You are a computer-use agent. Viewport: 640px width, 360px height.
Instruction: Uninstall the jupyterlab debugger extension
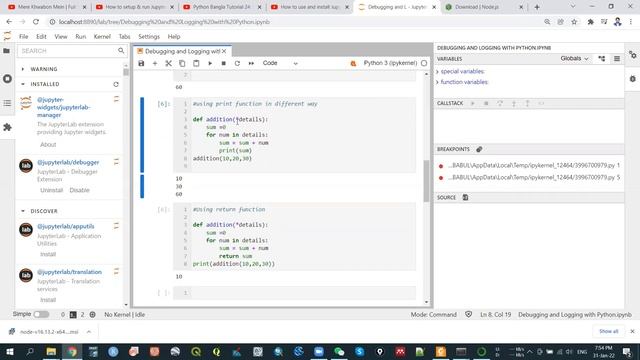pyautogui.click(x=51, y=190)
